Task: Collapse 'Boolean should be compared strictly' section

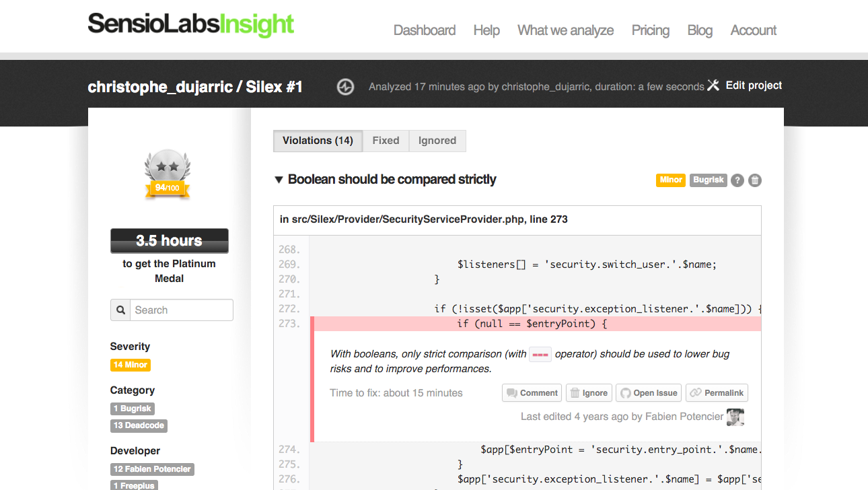Action: [279, 180]
